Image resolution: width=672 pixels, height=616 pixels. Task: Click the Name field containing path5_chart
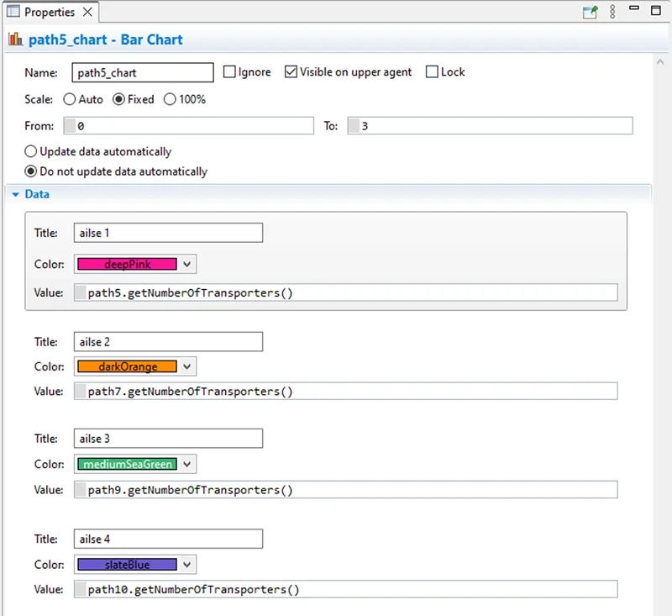pyautogui.click(x=141, y=72)
